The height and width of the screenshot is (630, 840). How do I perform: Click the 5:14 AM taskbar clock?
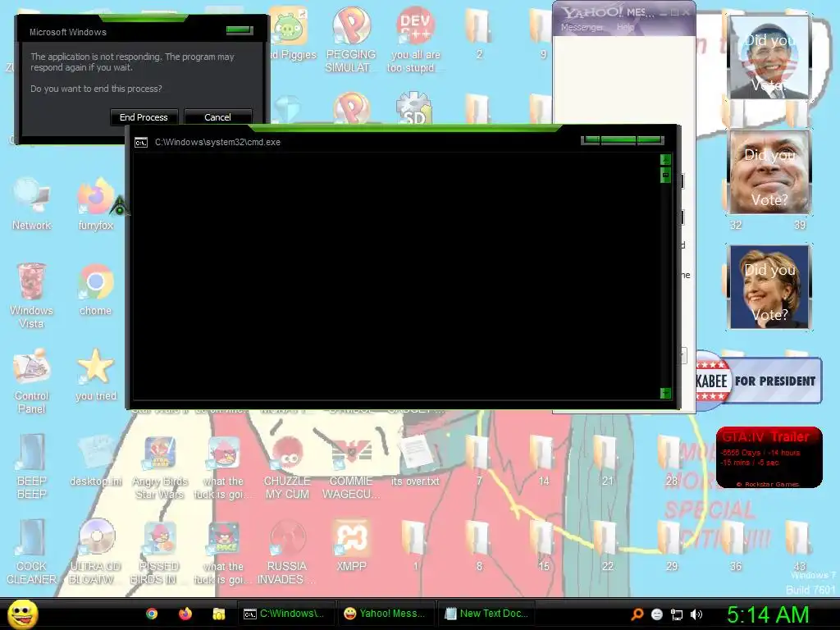tap(768, 614)
